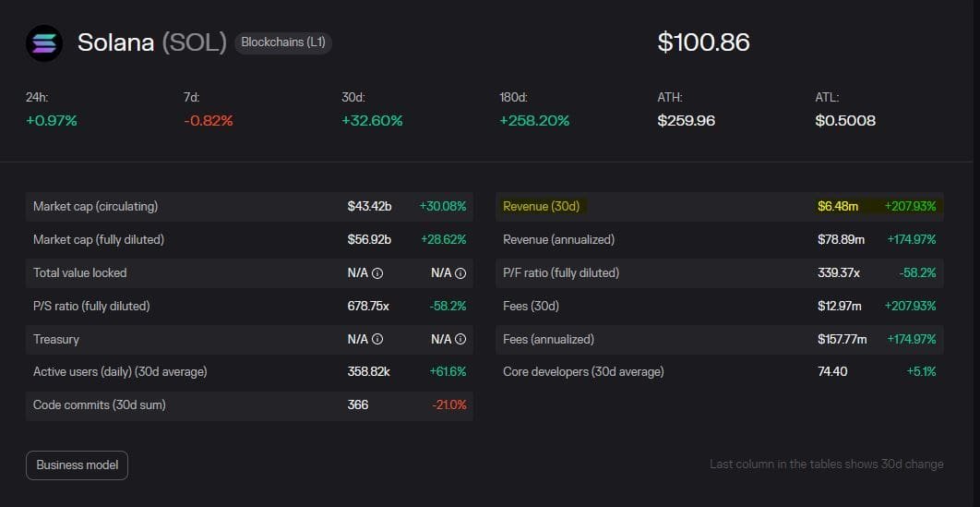Click the ATL value $0.5008
980x507 pixels.
pyautogui.click(x=845, y=121)
